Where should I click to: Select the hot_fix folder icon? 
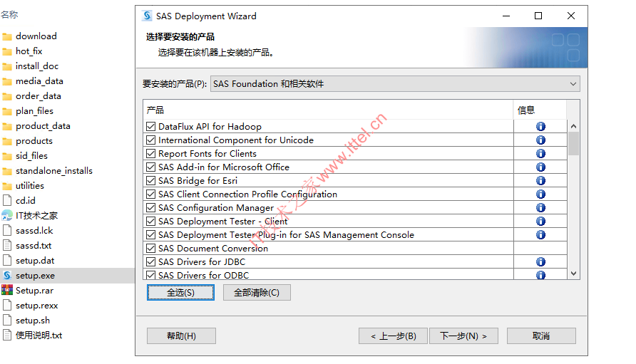click(x=7, y=51)
